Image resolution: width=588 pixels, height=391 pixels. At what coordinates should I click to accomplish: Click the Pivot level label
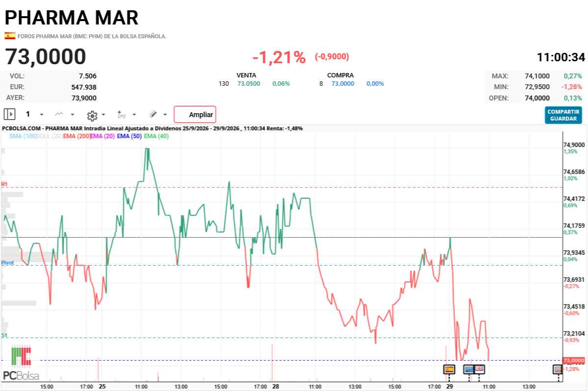7,263
